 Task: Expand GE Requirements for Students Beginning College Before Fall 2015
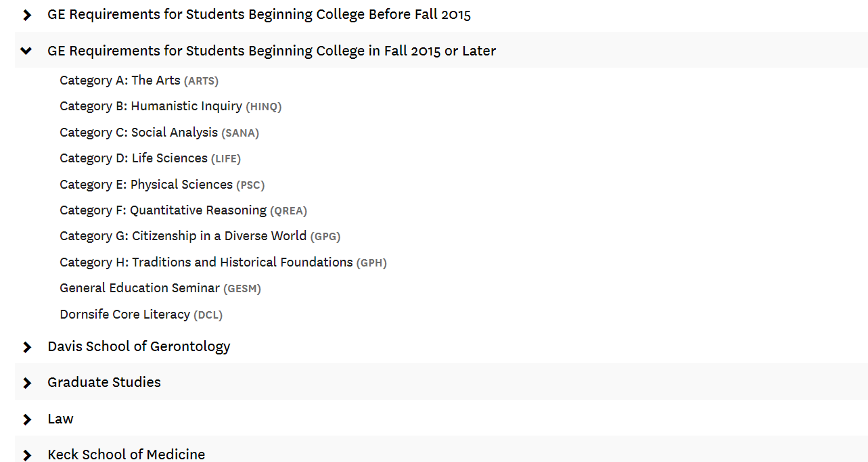(258, 14)
